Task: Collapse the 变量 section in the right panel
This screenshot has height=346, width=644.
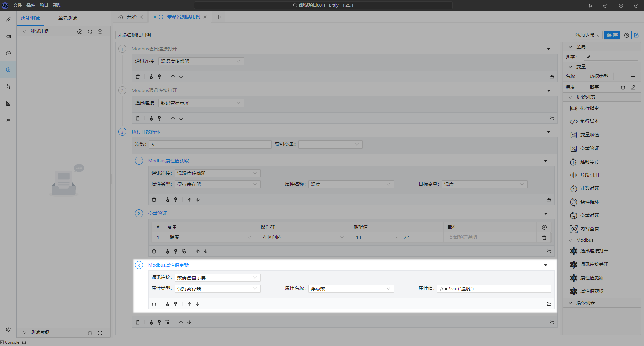Action: click(x=570, y=67)
